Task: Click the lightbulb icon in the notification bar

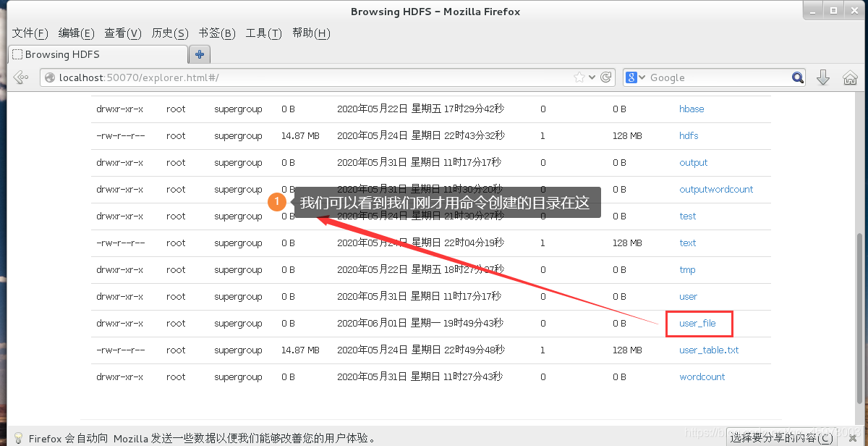Action: 17,437
